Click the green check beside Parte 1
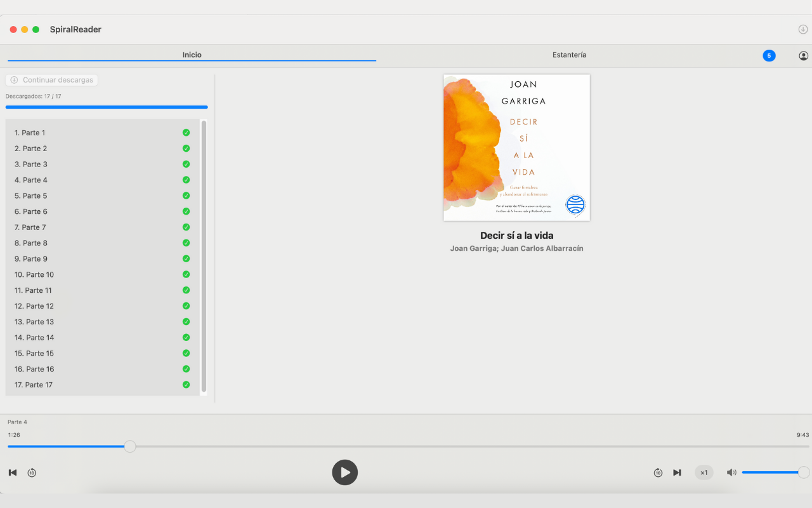 [186, 133]
